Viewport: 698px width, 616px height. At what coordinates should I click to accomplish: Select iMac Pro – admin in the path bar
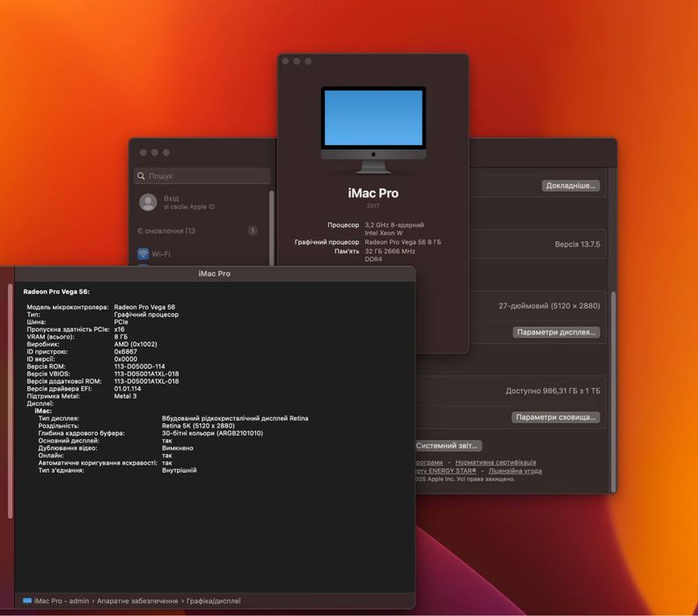click(62, 601)
